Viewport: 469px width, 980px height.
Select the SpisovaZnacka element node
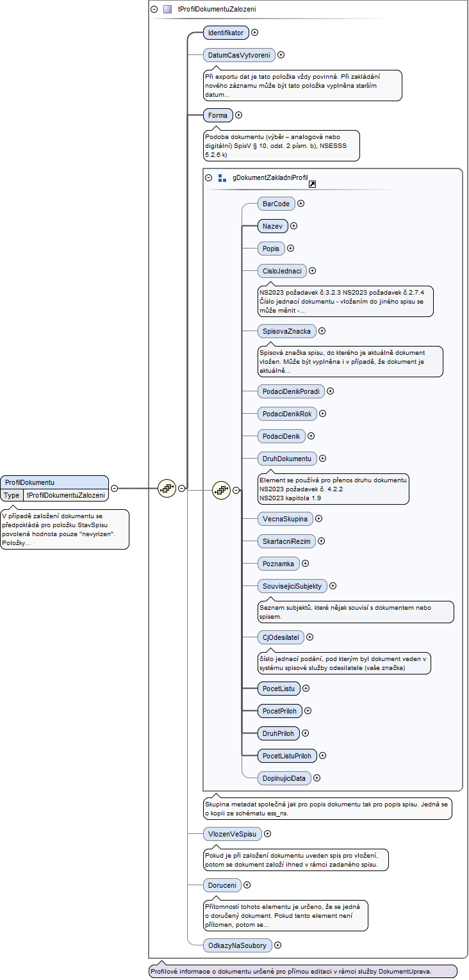287,331
